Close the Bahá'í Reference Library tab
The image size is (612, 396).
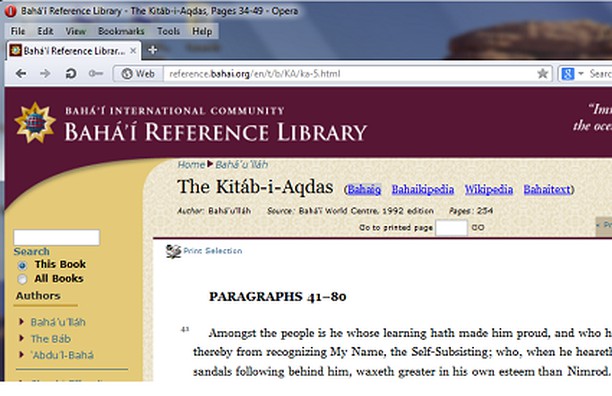(x=133, y=51)
